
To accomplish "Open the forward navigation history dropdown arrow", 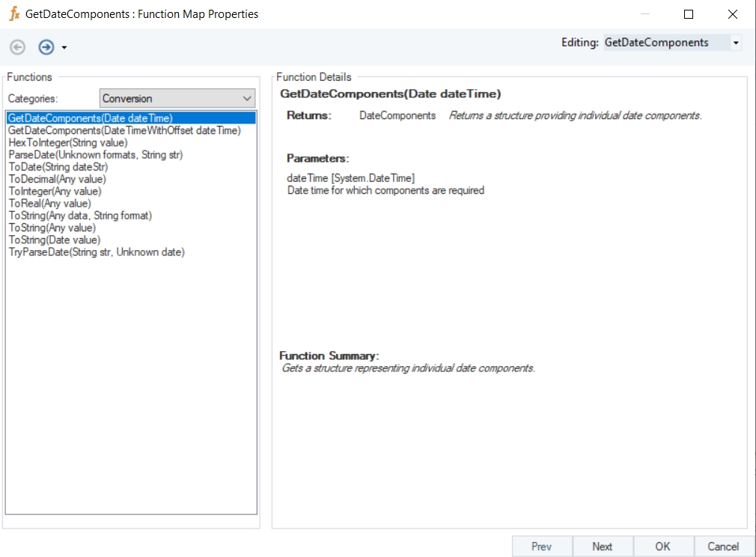I will pyautogui.click(x=64, y=48).
